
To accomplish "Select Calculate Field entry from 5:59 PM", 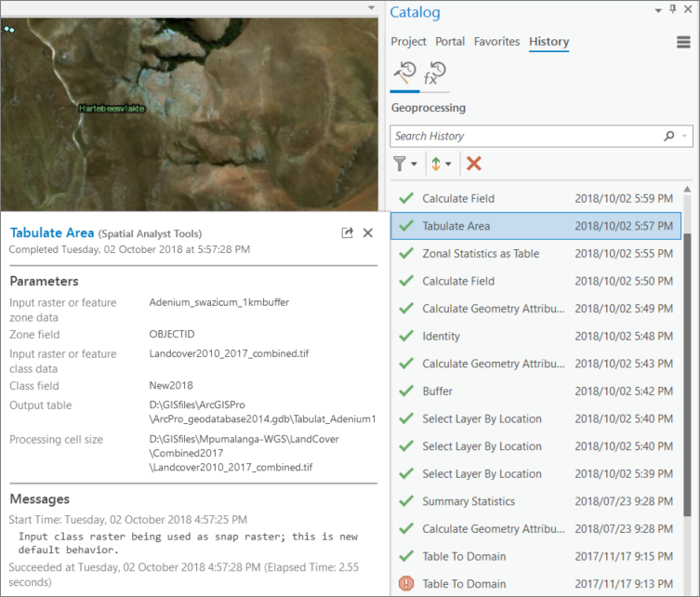I will tap(535, 198).
